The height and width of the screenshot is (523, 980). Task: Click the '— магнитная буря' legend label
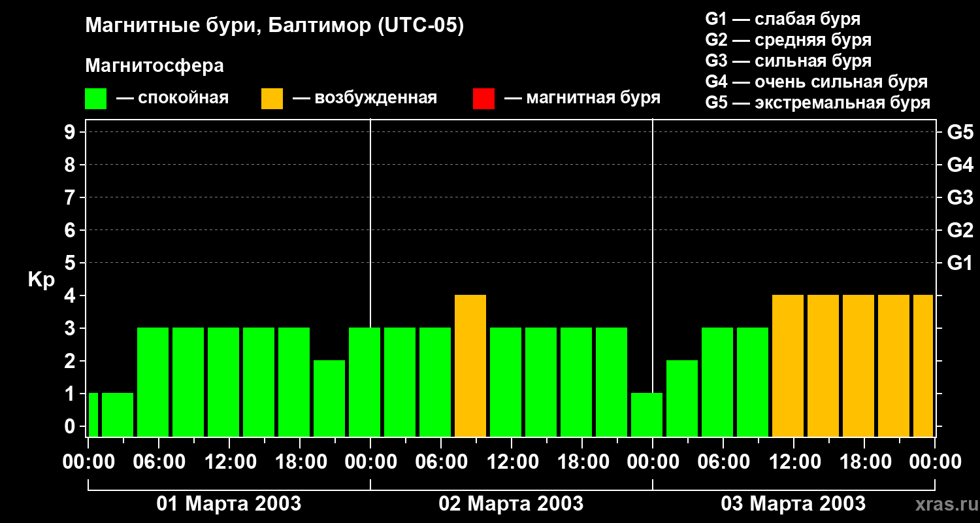[x=582, y=98]
